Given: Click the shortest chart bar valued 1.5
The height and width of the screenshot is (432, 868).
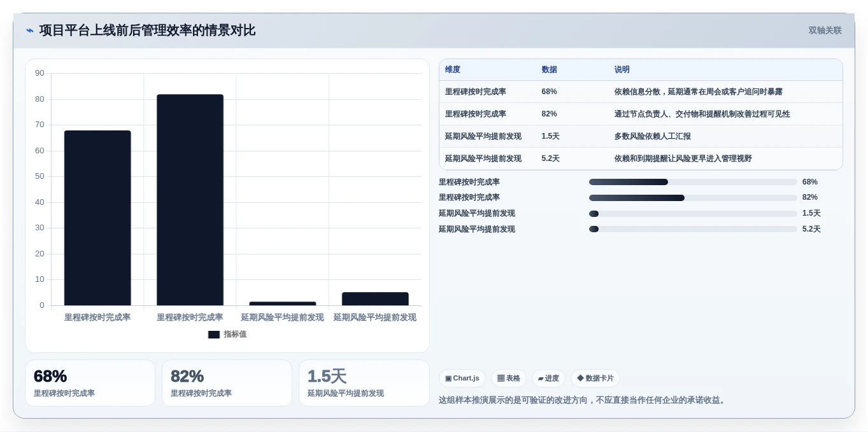Looking at the screenshot, I should pos(283,303).
